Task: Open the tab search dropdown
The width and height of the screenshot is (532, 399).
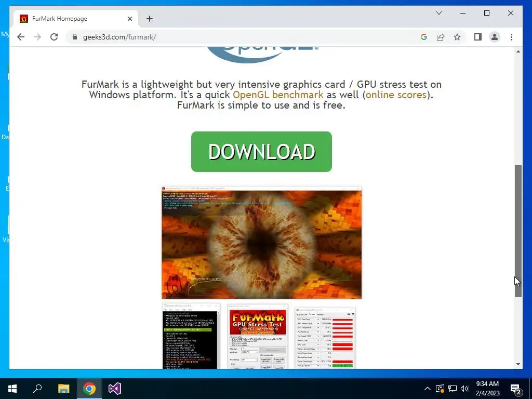Action: (439, 13)
